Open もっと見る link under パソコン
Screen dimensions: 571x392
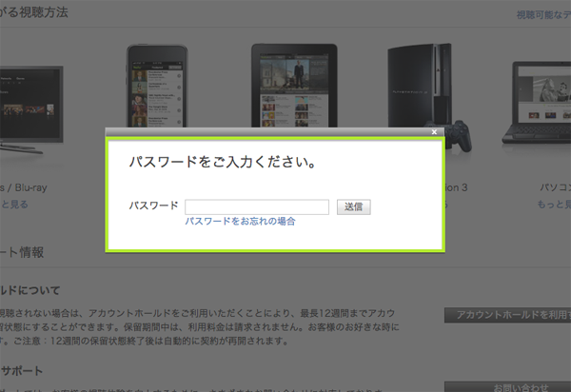(548, 205)
